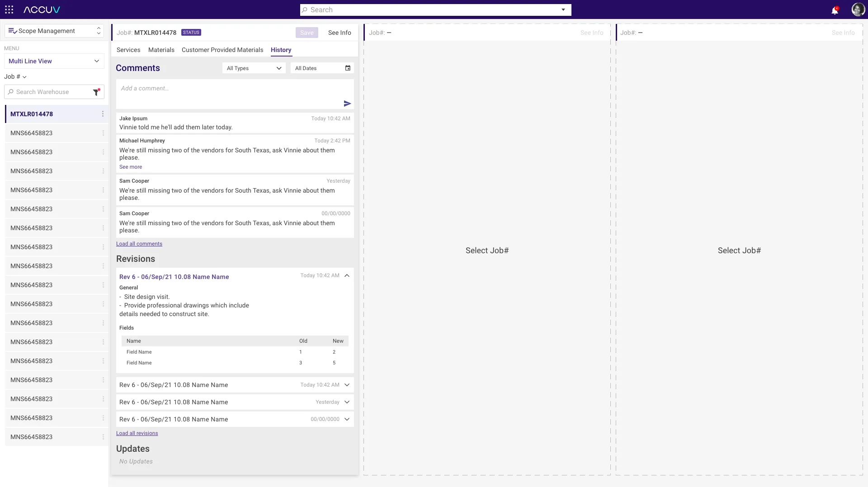Open the Scope Management module selector
Screen dimensions: 868x487
coord(54,31)
